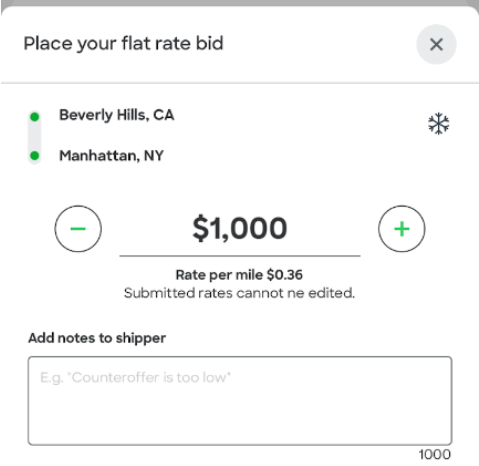Increase the bid with plus button

402,229
